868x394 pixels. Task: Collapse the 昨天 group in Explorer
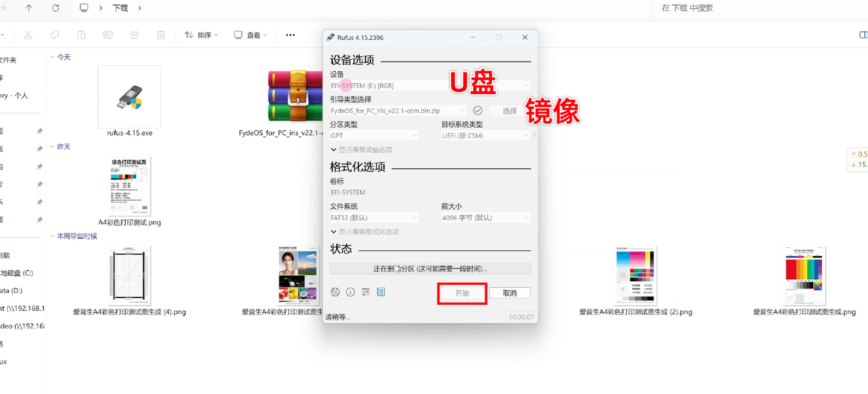[x=52, y=147]
